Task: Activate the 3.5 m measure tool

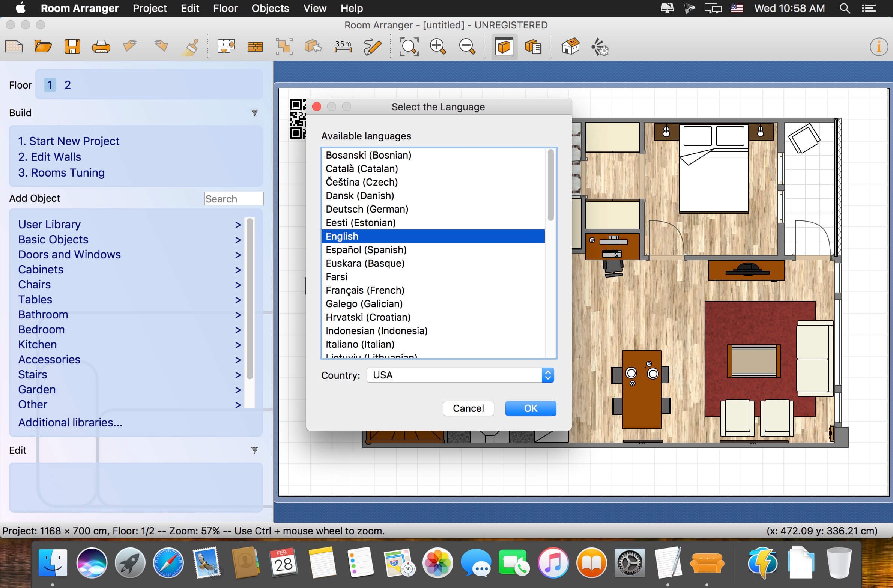Action: coord(343,47)
